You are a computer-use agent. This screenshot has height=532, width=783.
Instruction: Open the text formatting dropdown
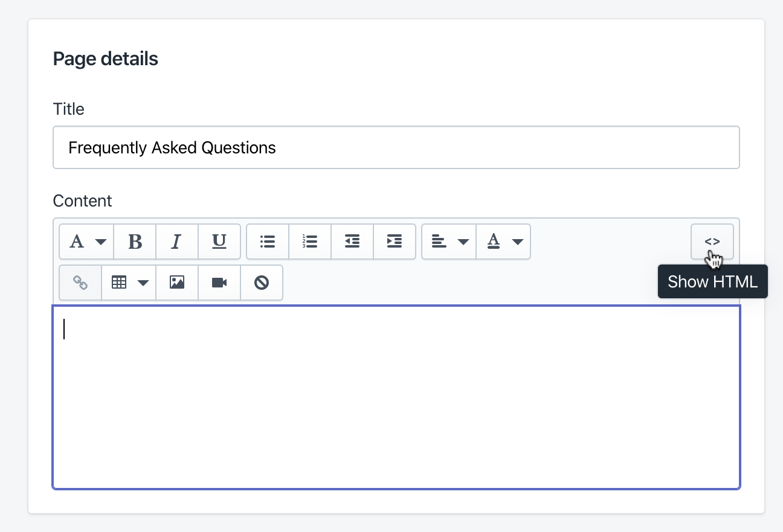[86, 242]
